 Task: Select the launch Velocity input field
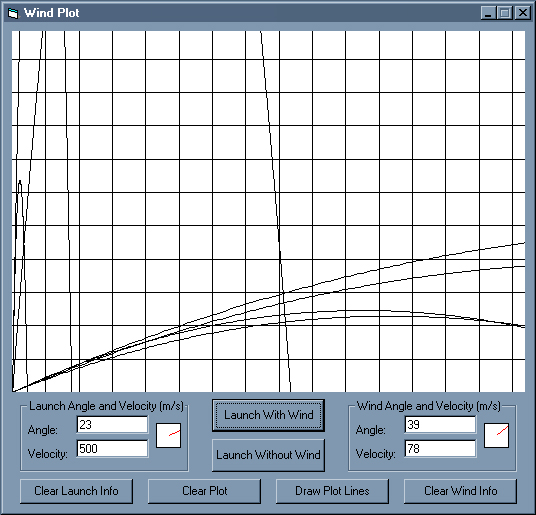[112, 449]
